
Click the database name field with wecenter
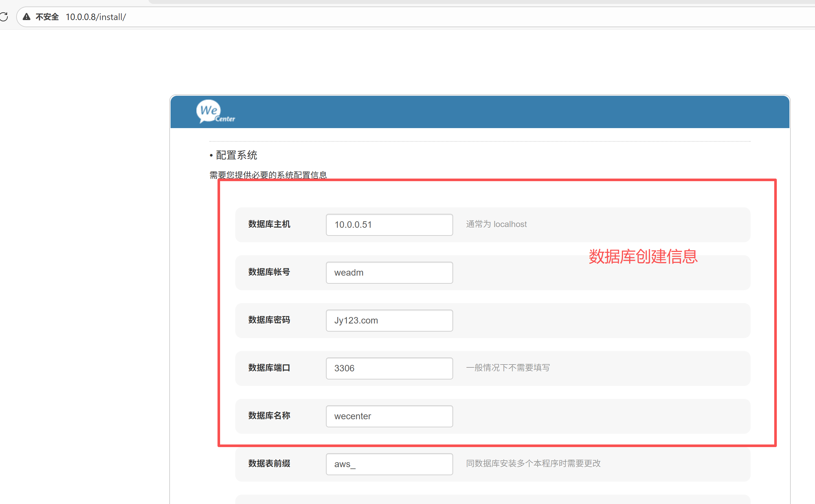click(389, 416)
